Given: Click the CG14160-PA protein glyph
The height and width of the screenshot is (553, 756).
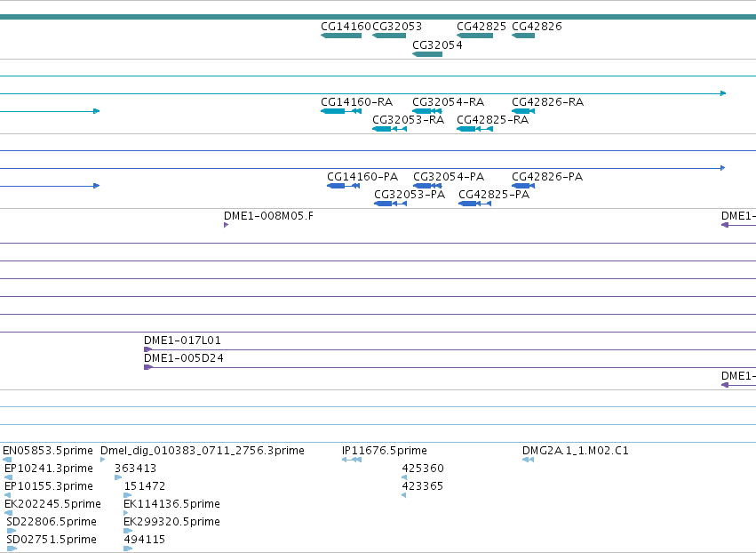Looking at the screenshot, I should [x=343, y=186].
